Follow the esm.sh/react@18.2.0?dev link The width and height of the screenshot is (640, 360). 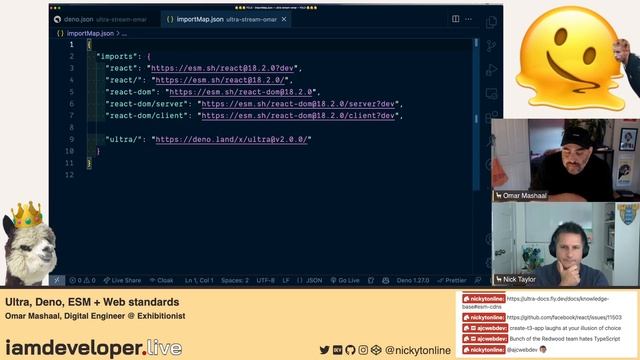pyautogui.click(x=222, y=68)
